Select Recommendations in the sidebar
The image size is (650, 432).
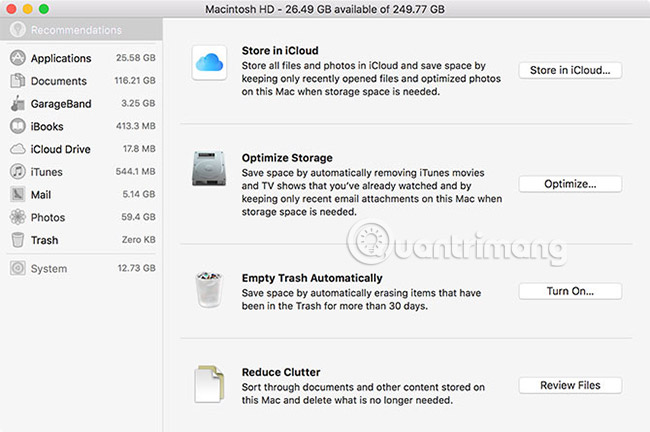coord(81,29)
